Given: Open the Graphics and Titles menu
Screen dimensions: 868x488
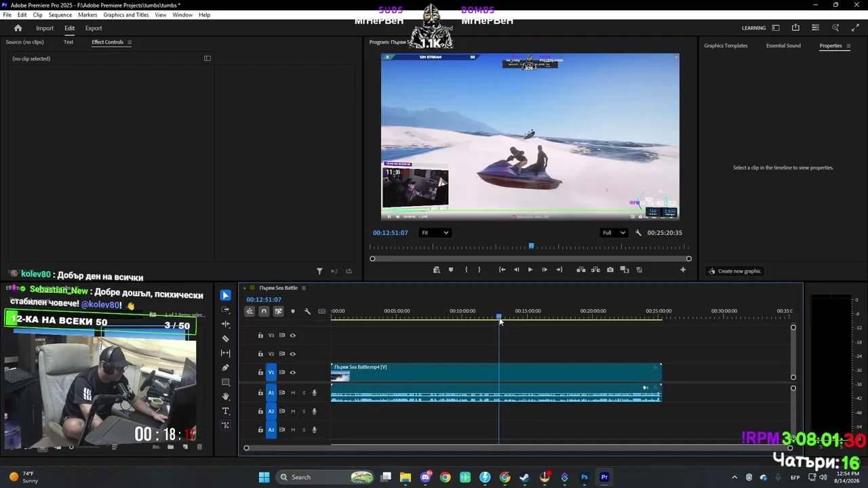Looking at the screenshot, I should tap(126, 15).
